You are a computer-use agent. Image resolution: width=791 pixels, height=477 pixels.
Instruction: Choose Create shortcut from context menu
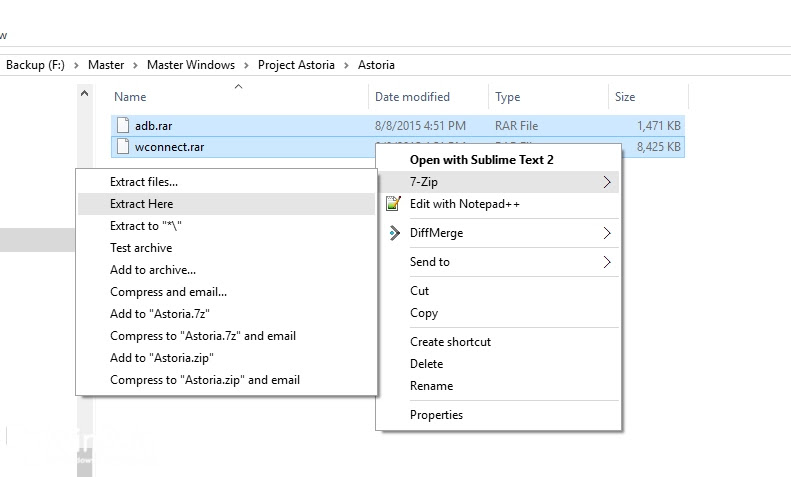(498, 342)
